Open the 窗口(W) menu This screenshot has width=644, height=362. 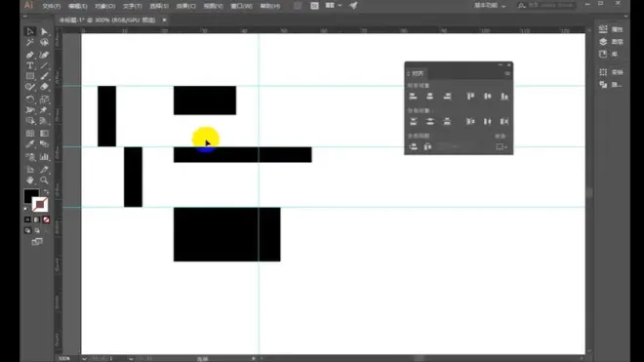click(242, 6)
